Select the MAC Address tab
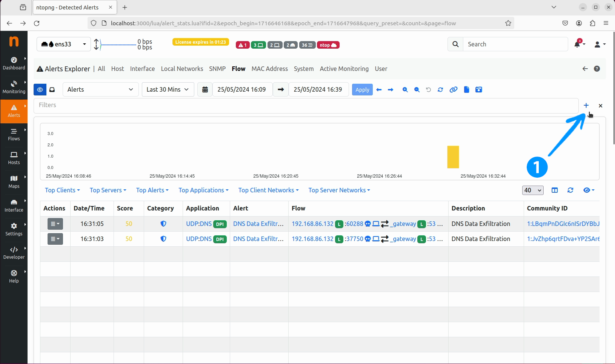Image resolution: width=615 pixels, height=364 pixels. click(x=269, y=69)
